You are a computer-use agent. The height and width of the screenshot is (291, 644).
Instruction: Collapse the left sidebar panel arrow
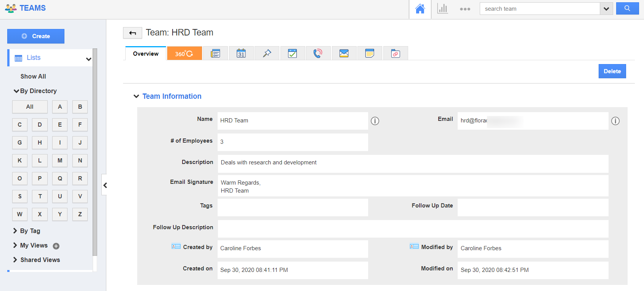pyautogui.click(x=105, y=185)
